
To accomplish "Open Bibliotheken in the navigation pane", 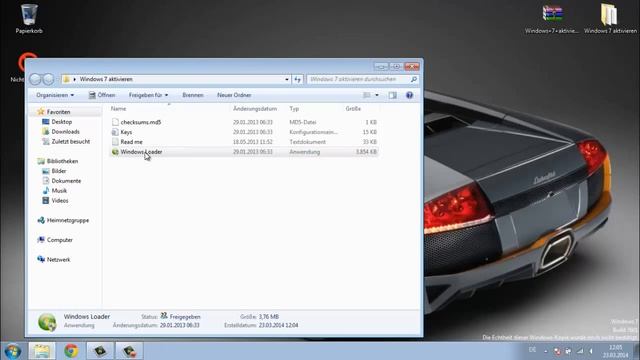I will tap(62, 161).
